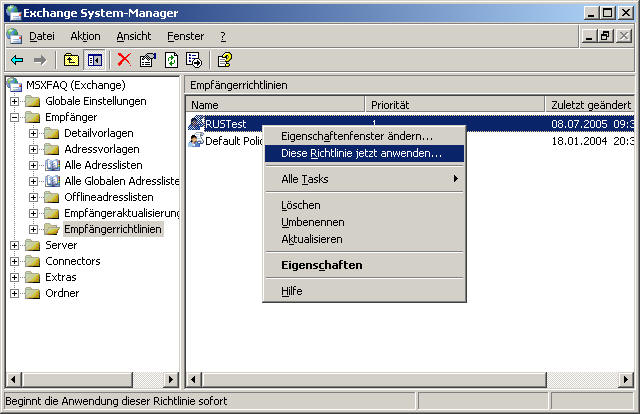Open Eigenschaften from the context menu
Image resolution: width=640 pixels, height=414 pixels.
pos(364,265)
